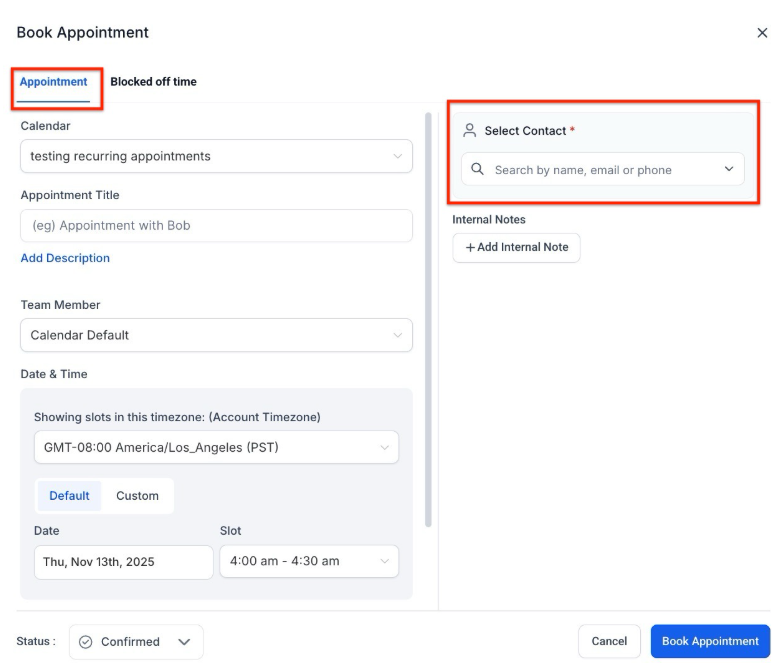The height and width of the screenshot is (671, 783).
Task: Switch to Blocked off time tab
Action: coord(153,82)
